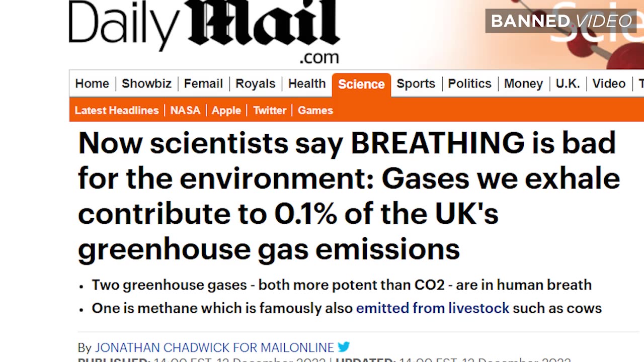Viewport: 644px width, 362px height.
Task: Switch to the Health tab
Action: (x=307, y=83)
